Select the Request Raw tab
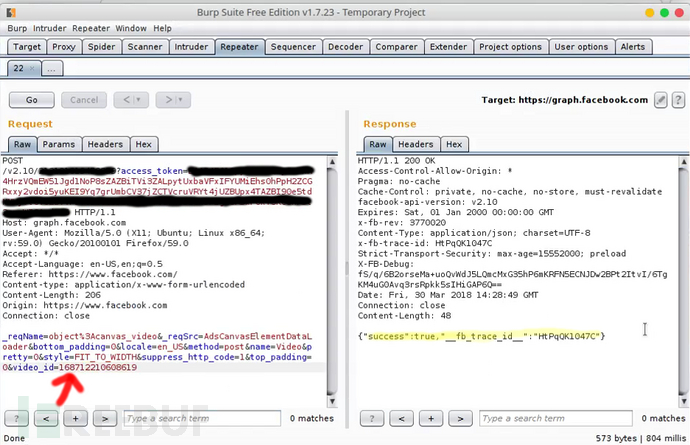Image resolution: width=690 pixels, height=445 pixels. tap(22, 144)
